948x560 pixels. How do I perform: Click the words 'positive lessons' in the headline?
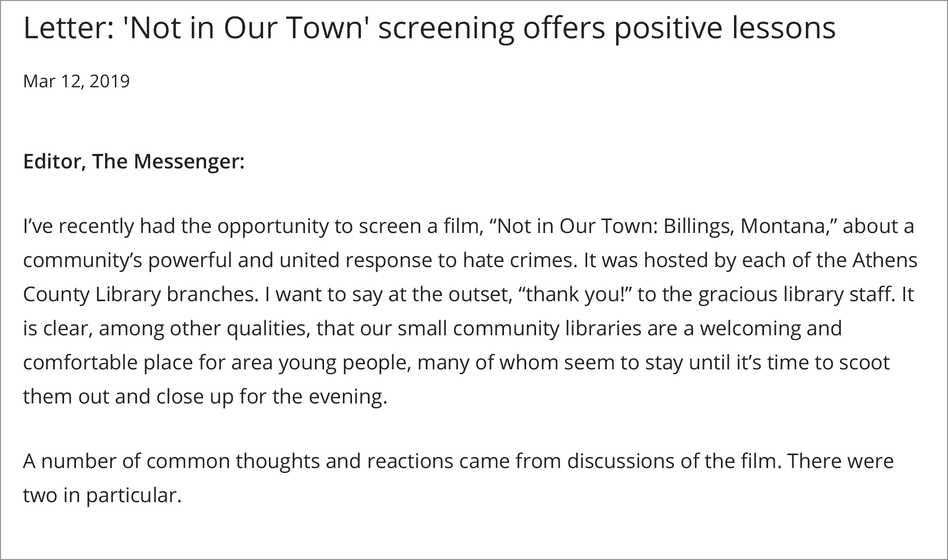tap(725, 28)
